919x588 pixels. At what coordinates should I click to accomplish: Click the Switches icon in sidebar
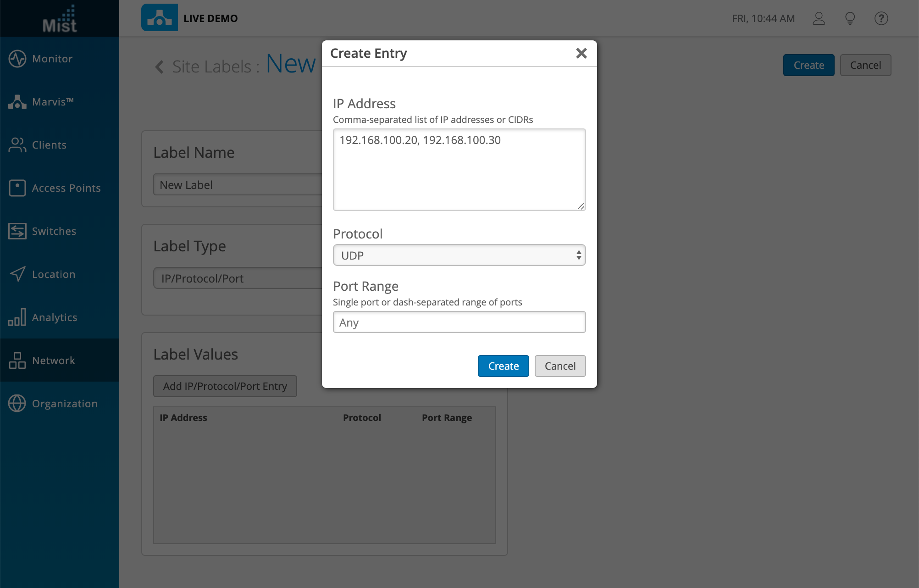pyautogui.click(x=17, y=231)
